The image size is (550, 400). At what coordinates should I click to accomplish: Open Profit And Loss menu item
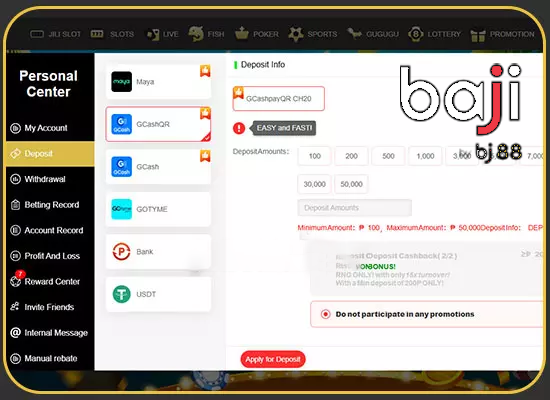[x=50, y=256]
